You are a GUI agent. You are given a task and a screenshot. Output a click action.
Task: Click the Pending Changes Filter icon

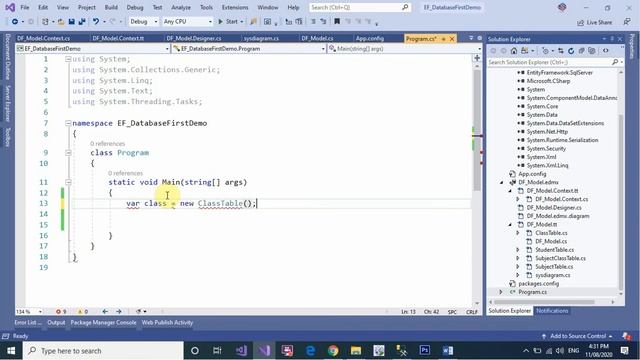(x=545, y=51)
